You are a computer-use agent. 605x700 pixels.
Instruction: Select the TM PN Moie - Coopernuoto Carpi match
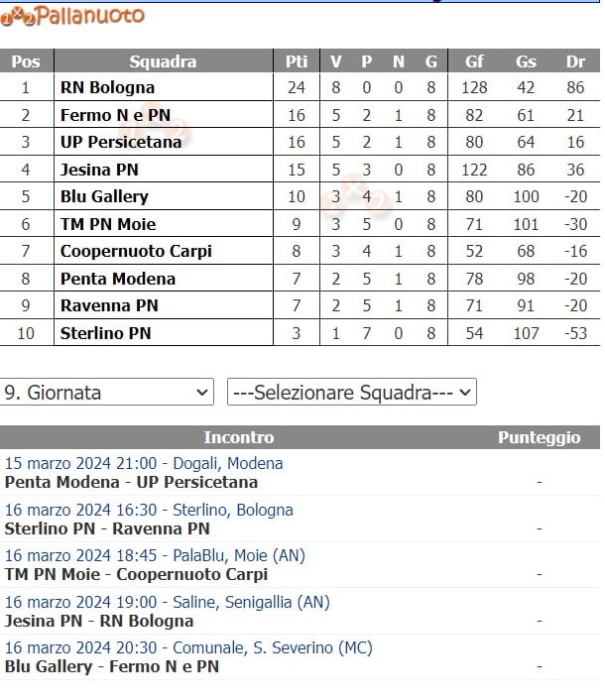[x=136, y=574]
